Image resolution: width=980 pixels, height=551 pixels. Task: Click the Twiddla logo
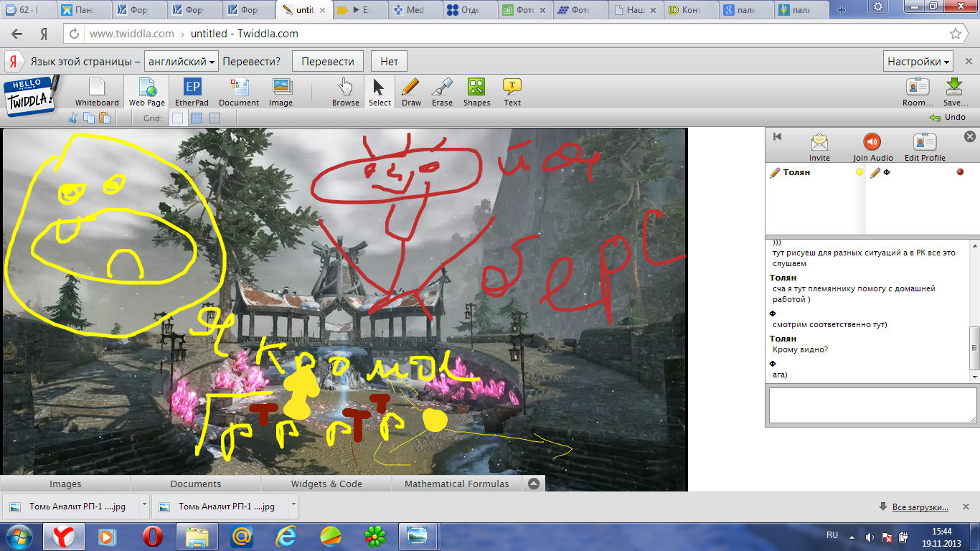[31, 96]
